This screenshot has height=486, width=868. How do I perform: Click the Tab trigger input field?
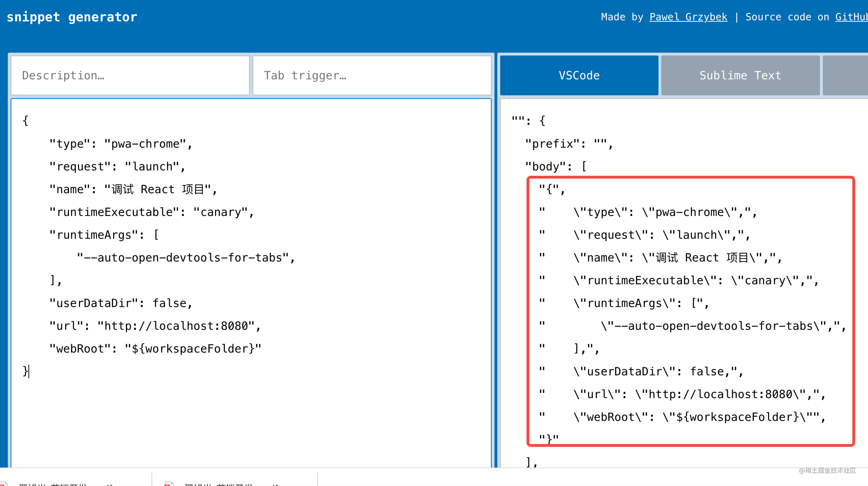coord(372,75)
